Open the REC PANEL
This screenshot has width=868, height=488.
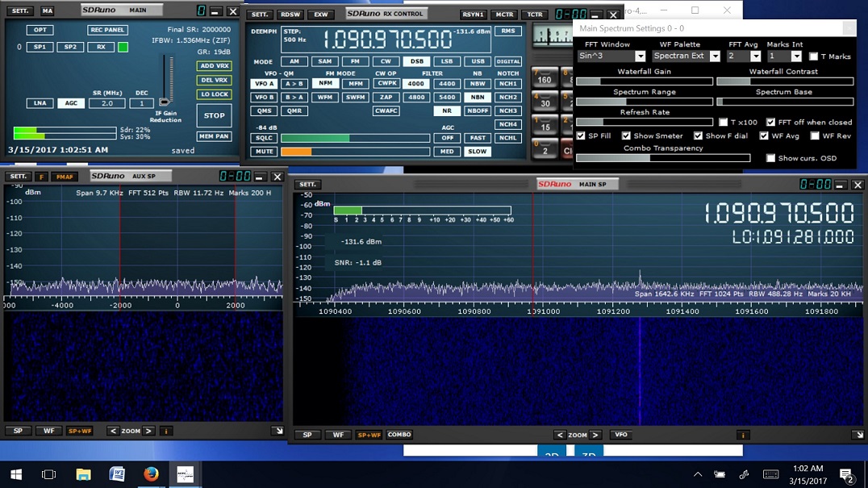pyautogui.click(x=107, y=30)
